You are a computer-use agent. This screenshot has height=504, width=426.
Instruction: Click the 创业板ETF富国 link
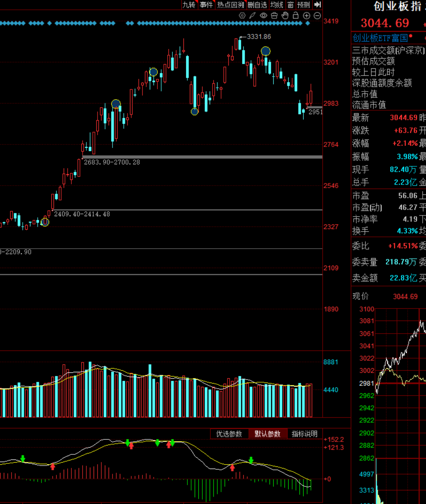[x=380, y=38]
